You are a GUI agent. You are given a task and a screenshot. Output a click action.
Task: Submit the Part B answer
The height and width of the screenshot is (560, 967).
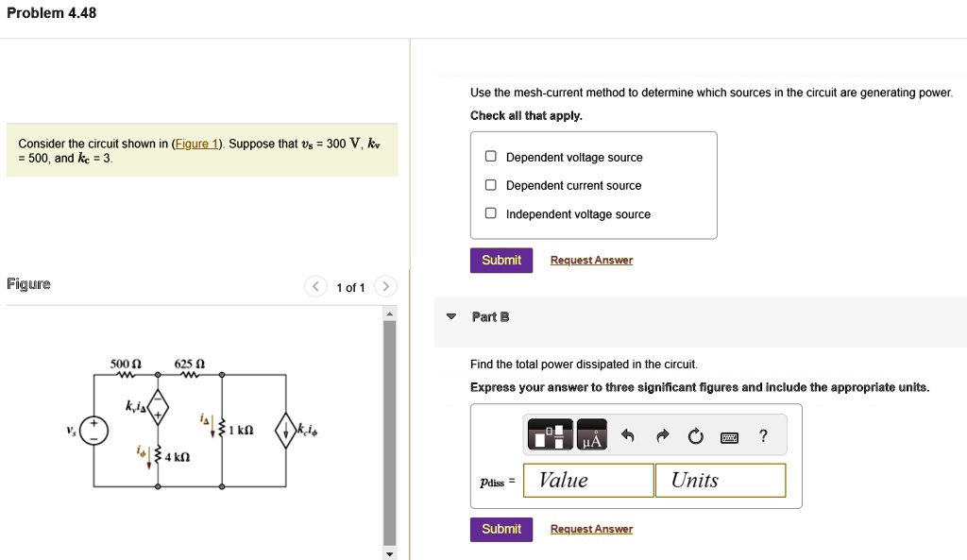pos(500,529)
